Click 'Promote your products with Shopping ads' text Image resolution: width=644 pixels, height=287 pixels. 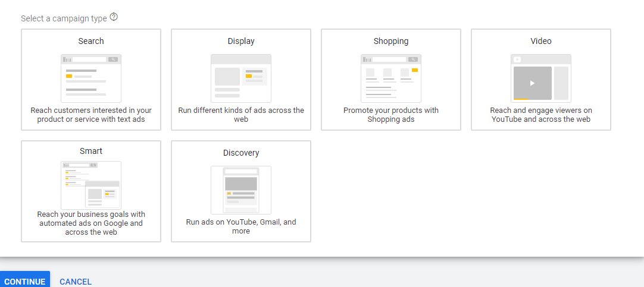(x=391, y=115)
